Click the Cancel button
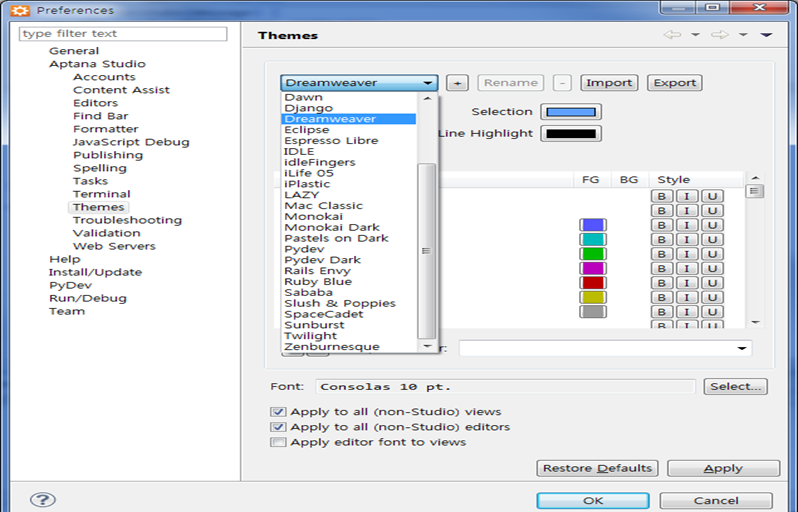Viewport: 798px width, 512px height. [x=716, y=501]
